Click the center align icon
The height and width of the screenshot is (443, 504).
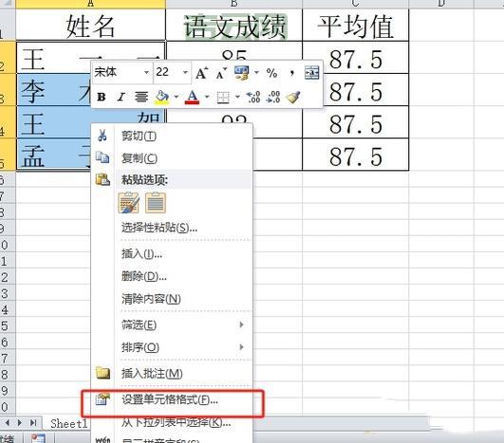click(141, 97)
